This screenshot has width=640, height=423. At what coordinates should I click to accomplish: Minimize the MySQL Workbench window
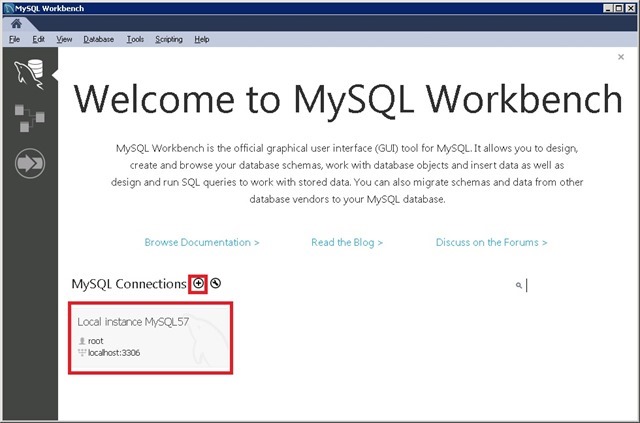(608, 8)
